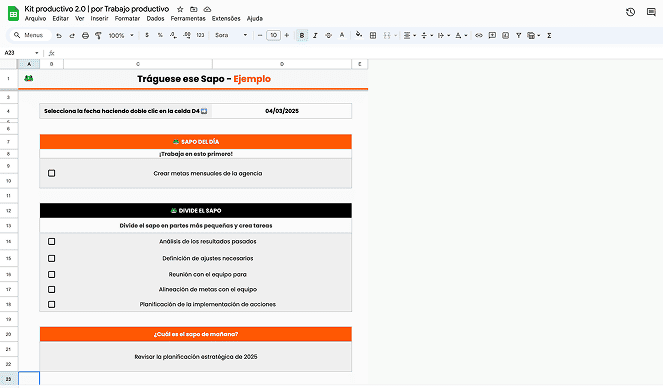Open the vertical align dropdown
Viewport: 663px width, 388px height.
427,36
